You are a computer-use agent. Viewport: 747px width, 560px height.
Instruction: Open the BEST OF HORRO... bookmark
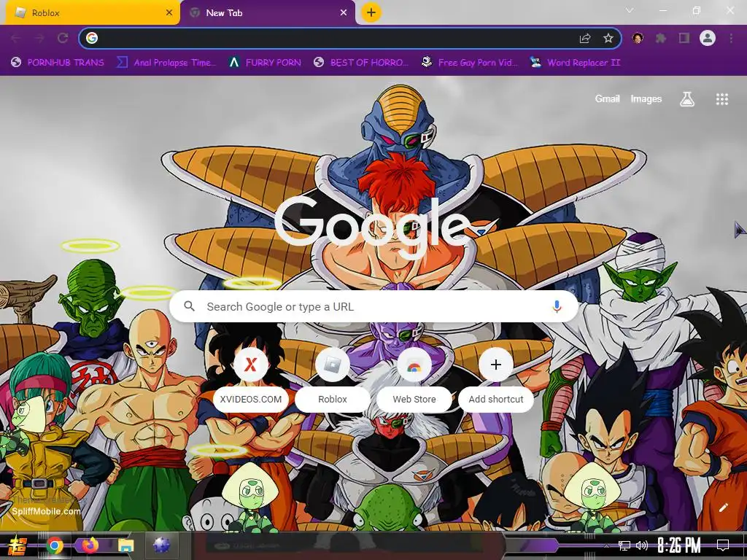[x=361, y=63]
